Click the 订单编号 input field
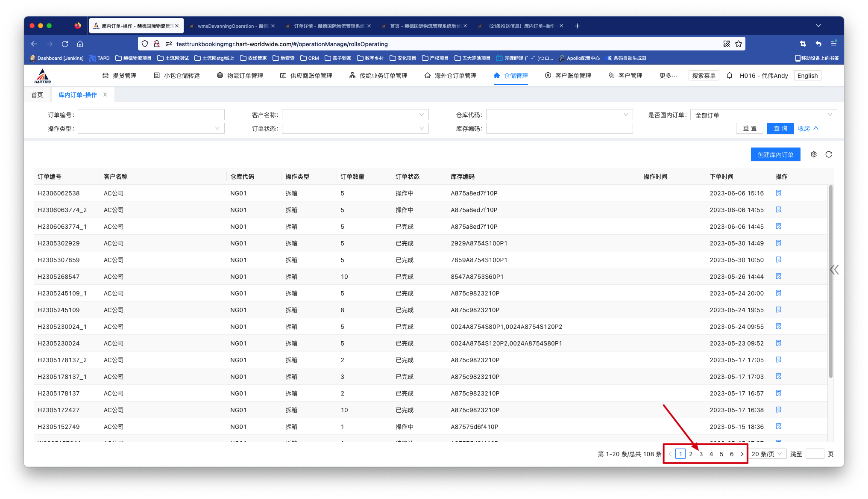This screenshot has width=868, height=499. [x=151, y=115]
